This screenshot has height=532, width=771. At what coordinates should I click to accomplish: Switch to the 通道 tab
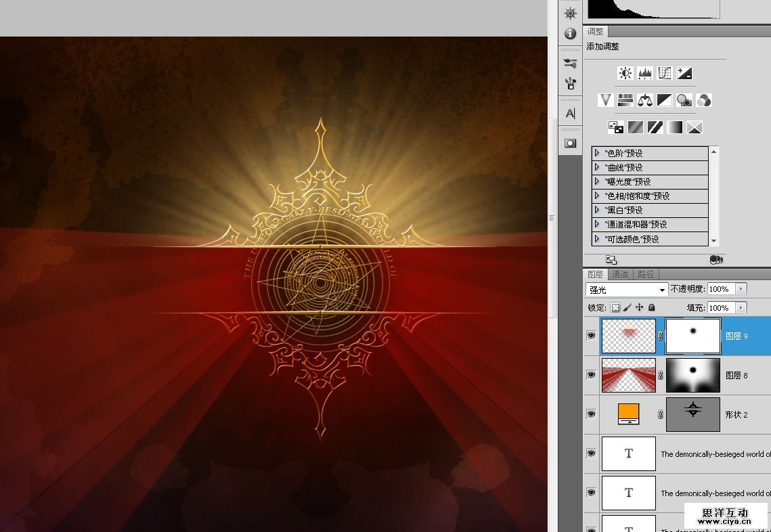coord(620,274)
